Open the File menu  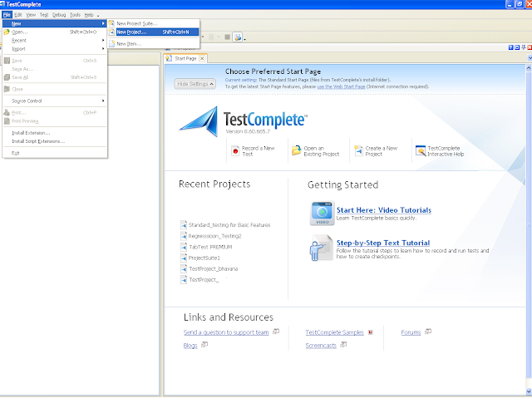coord(7,15)
